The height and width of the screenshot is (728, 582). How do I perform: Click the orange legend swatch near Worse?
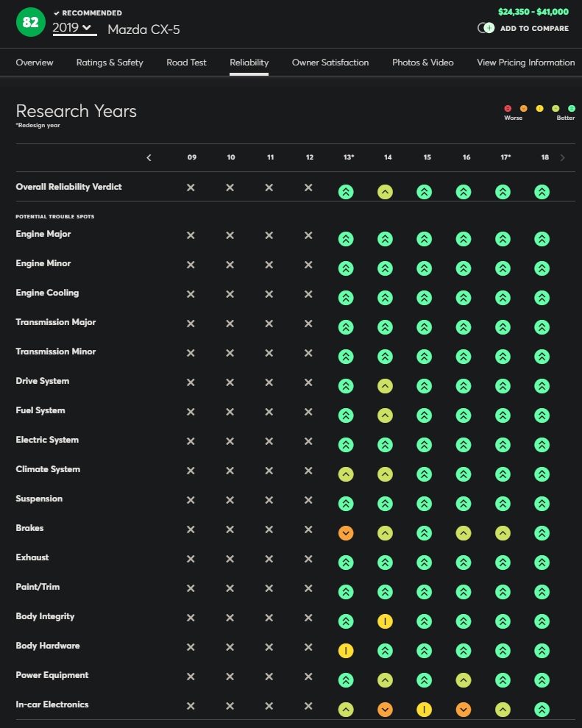[523, 108]
